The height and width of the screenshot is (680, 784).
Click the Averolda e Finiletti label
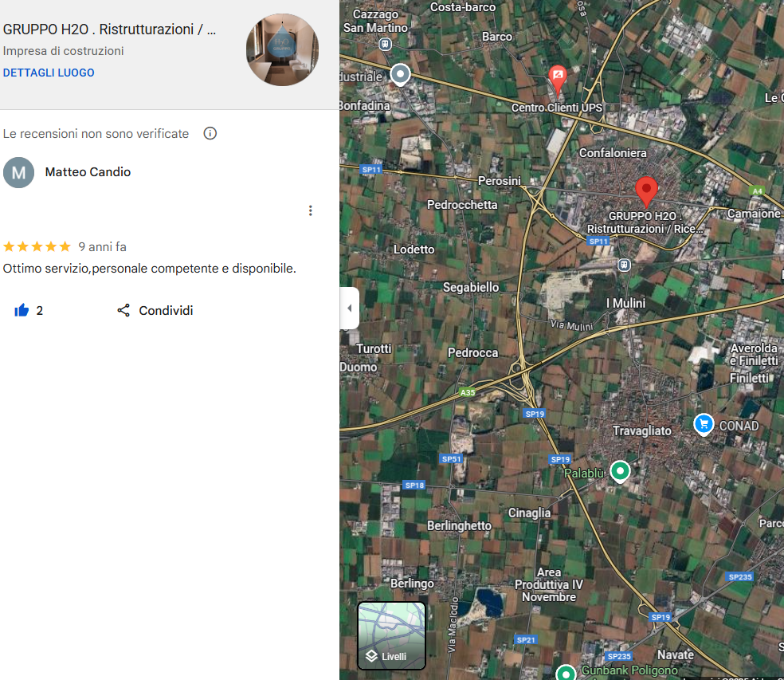coord(754,354)
